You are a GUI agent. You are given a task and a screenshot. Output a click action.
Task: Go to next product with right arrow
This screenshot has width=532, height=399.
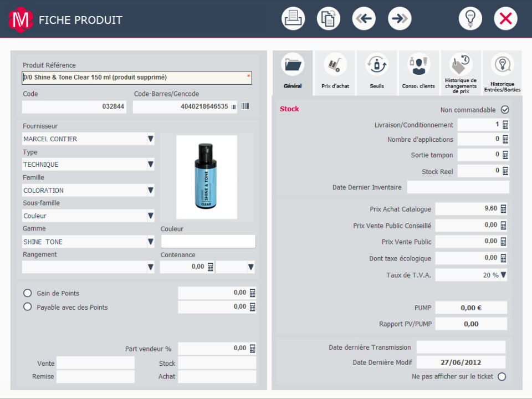click(400, 19)
